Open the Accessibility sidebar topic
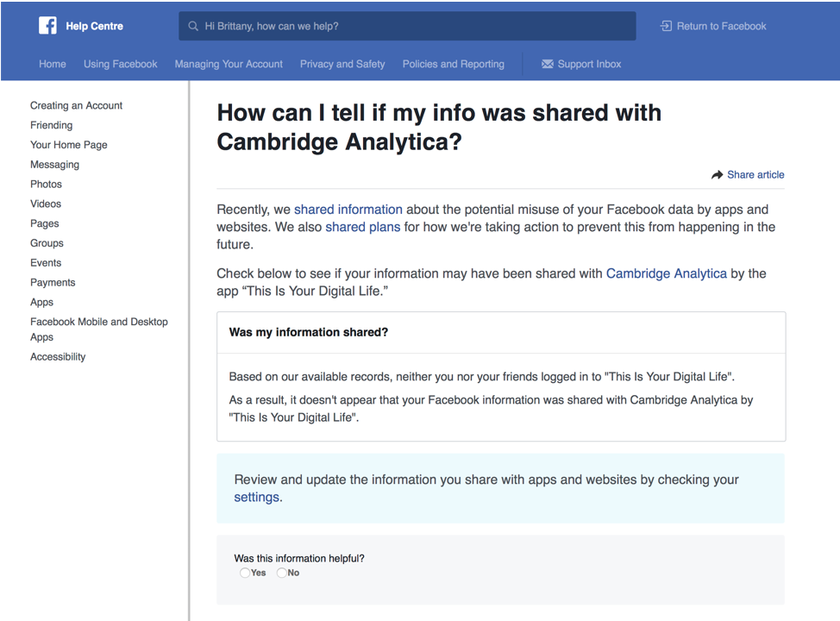 click(x=58, y=357)
